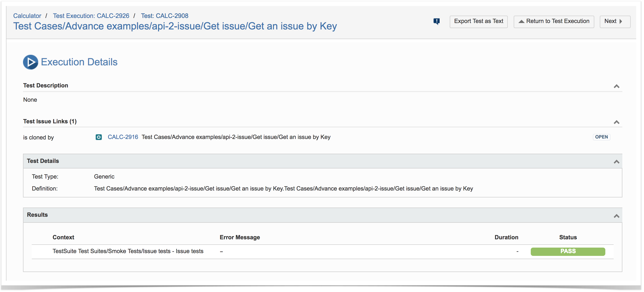Image resolution: width=644 pixels, height=292 pixels.
Task: Click Return to Test Execution button
Action: 554,21
